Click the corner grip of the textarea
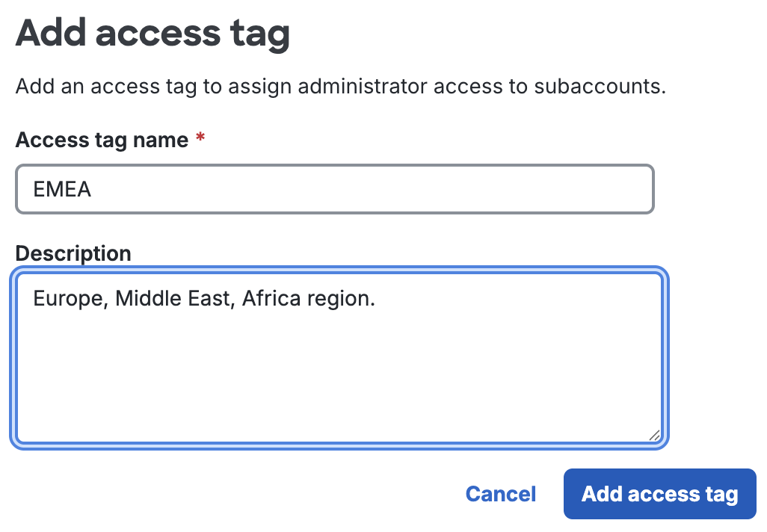This screenshot has height=532, width=767. 655,435
